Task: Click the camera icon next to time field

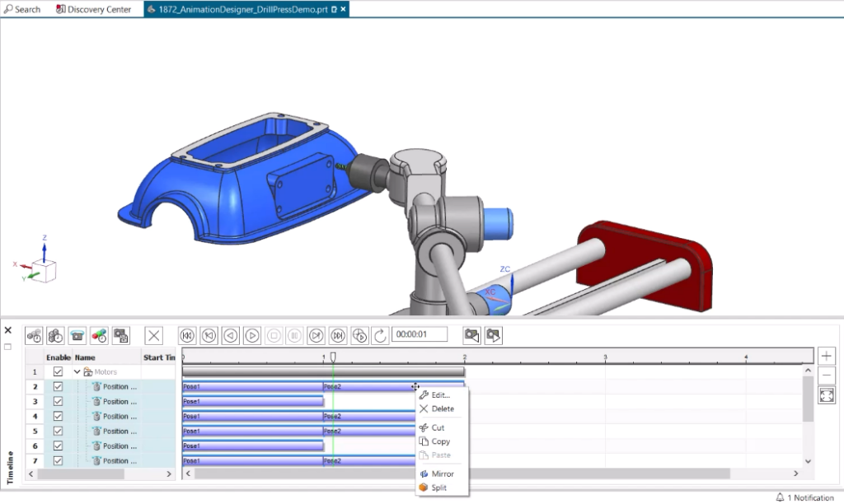Action: 471,335
